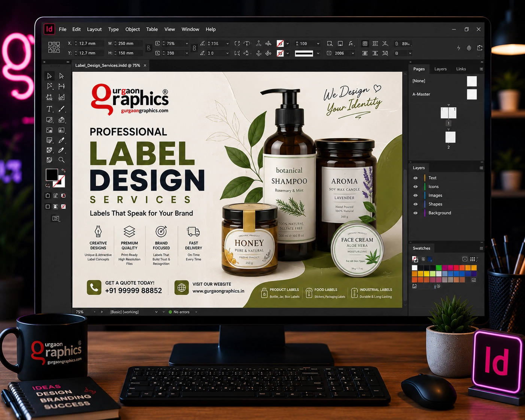
Task: Switch to the Links tab
Action: coord(461,69)
